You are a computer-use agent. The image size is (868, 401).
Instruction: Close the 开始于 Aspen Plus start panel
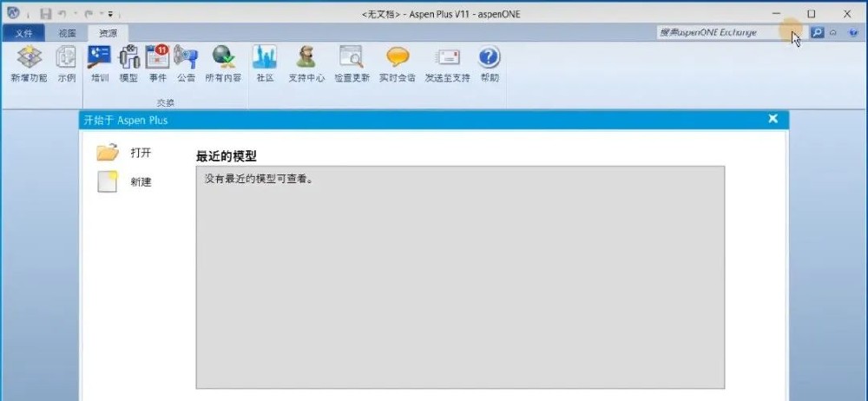point(773,119)
